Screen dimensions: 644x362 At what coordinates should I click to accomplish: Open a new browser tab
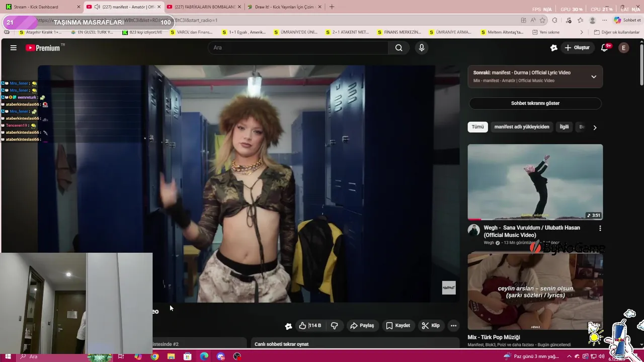(332, 7)
